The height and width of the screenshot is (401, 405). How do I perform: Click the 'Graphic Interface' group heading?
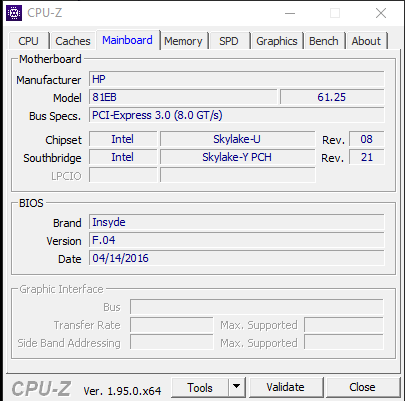[x=61, y=289]
